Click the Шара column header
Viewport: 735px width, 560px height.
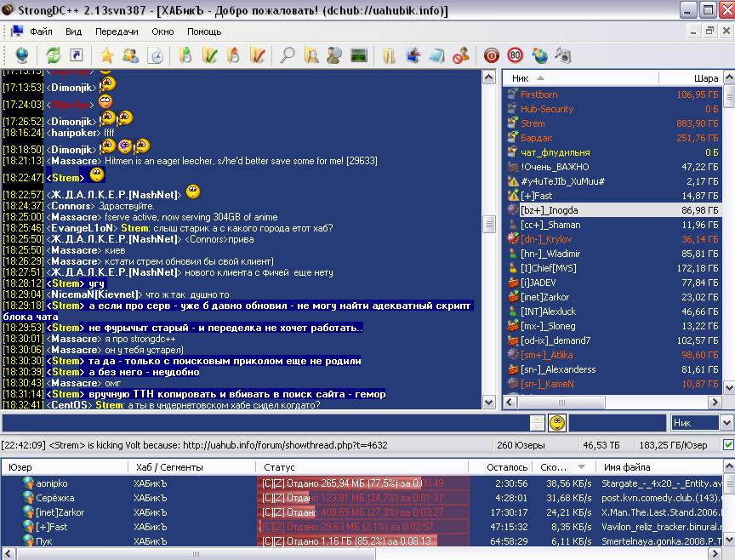(706, 77)
